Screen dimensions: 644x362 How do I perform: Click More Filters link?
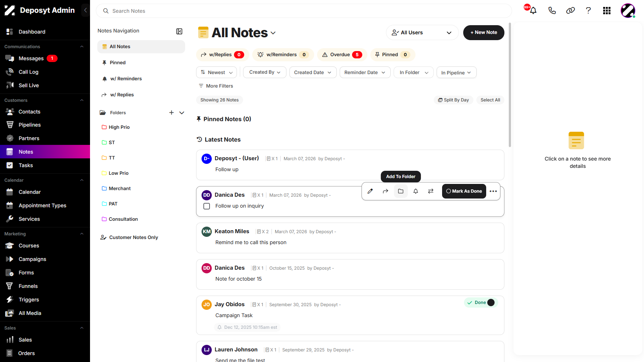[216, 86]
